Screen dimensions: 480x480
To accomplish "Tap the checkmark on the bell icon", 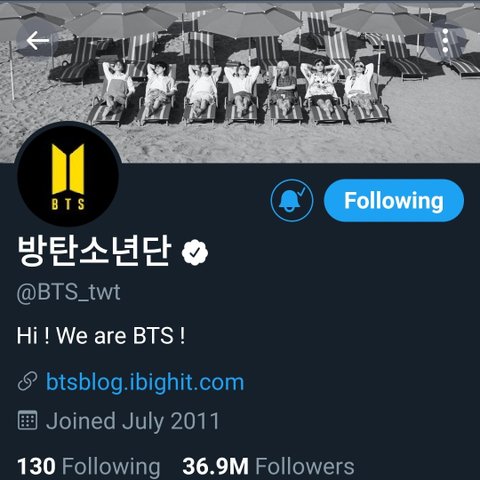I will [x=302, y=191].
